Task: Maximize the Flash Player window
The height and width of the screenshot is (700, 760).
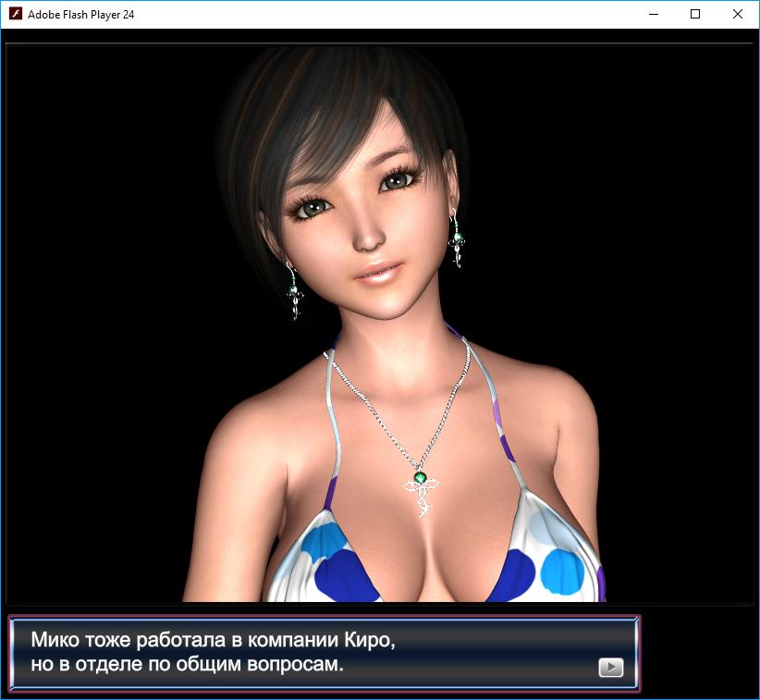Action: point(695,14)
